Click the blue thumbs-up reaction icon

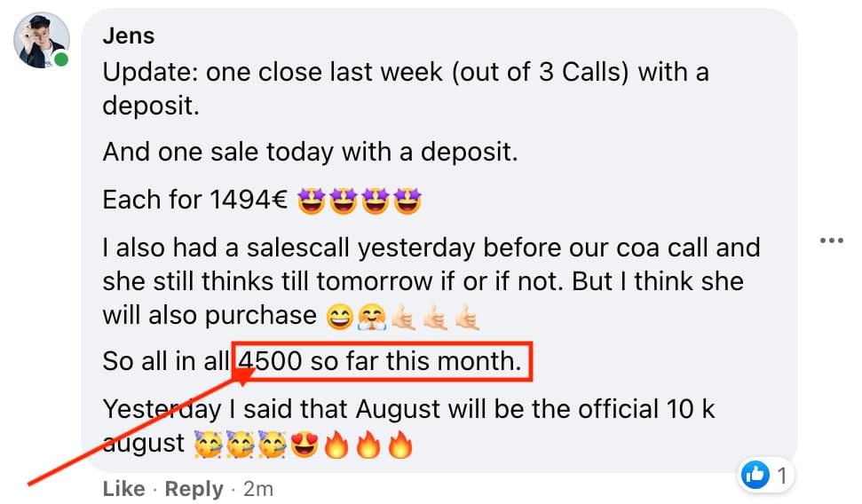pyautogui.click(x=755, y=476)
